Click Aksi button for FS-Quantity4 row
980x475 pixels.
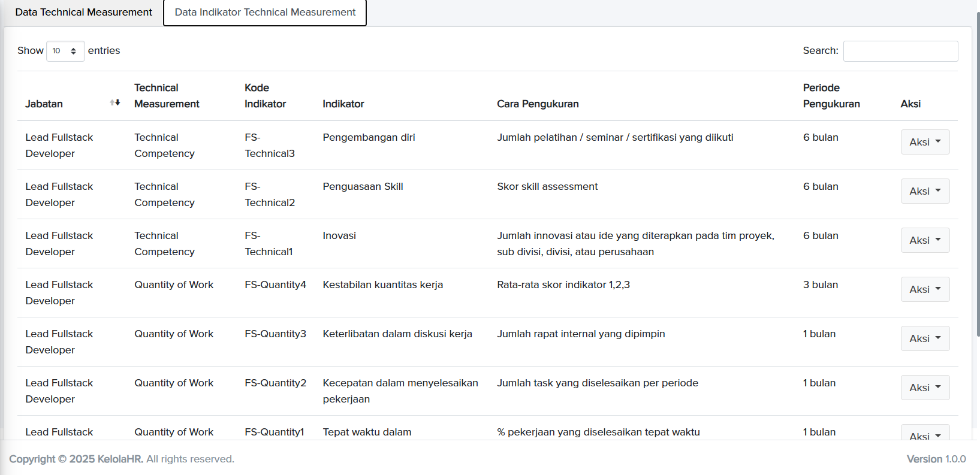tap(924, 289)
